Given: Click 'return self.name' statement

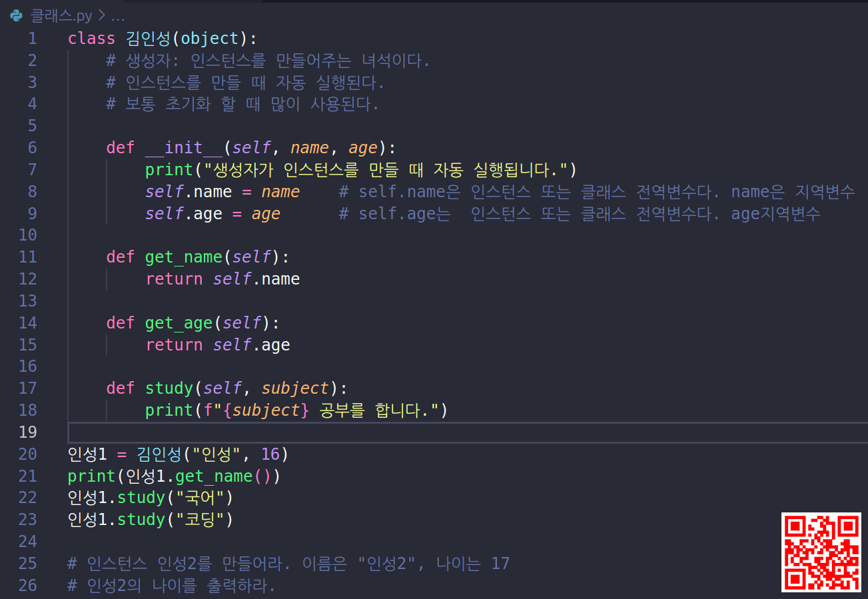Looking at the screenshot, I should click(223, 279).
